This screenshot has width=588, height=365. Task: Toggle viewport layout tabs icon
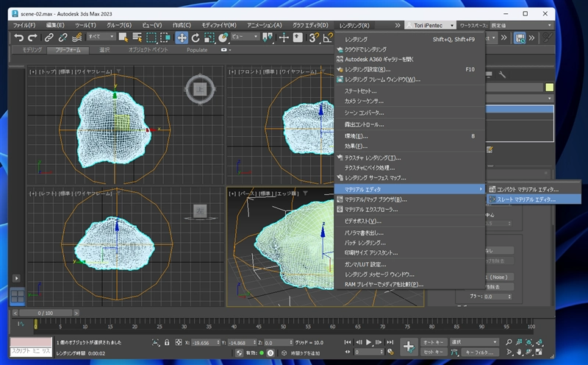coord(17,297)
